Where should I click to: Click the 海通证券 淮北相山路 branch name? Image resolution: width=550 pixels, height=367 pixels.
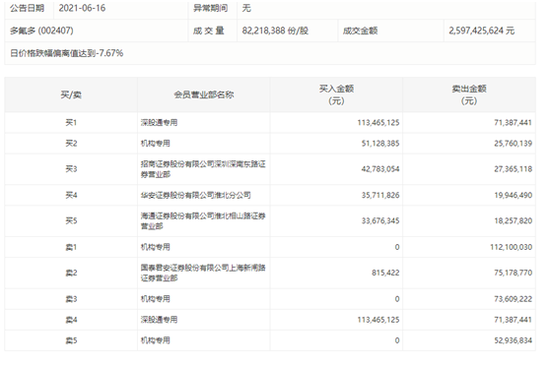point(203,221)
